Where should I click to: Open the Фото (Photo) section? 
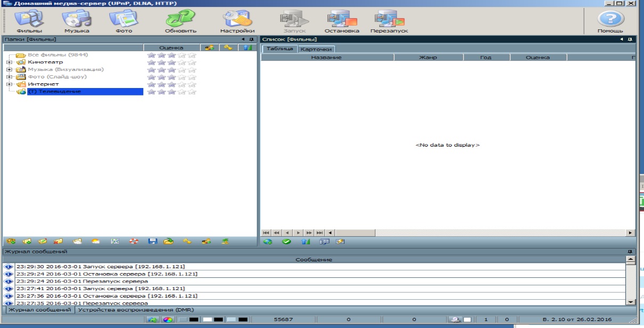tap(124, 21)
